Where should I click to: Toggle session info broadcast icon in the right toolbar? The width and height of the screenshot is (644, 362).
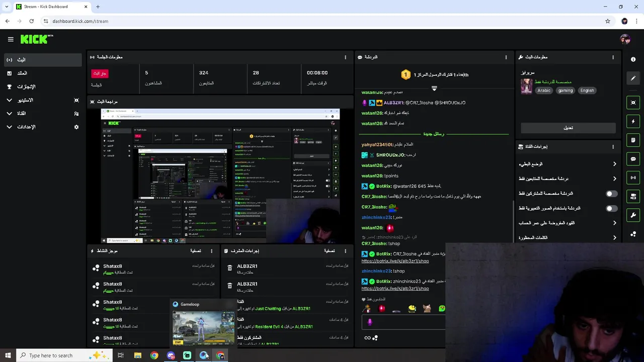tap(633, 177)
